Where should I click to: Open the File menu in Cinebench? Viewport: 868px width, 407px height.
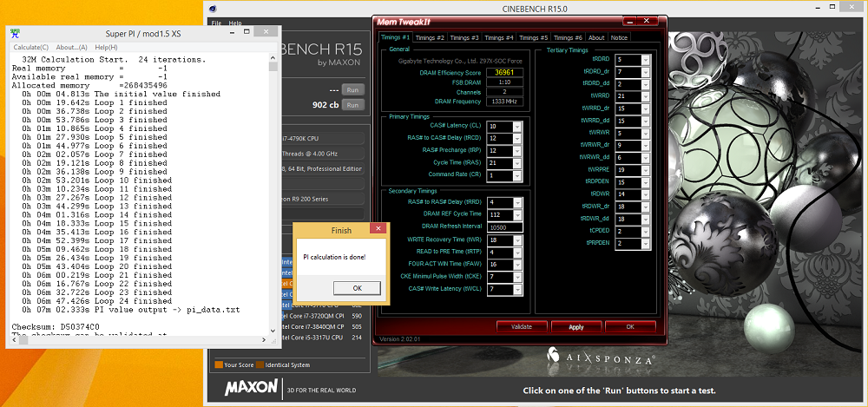click(x=216, y=23)
